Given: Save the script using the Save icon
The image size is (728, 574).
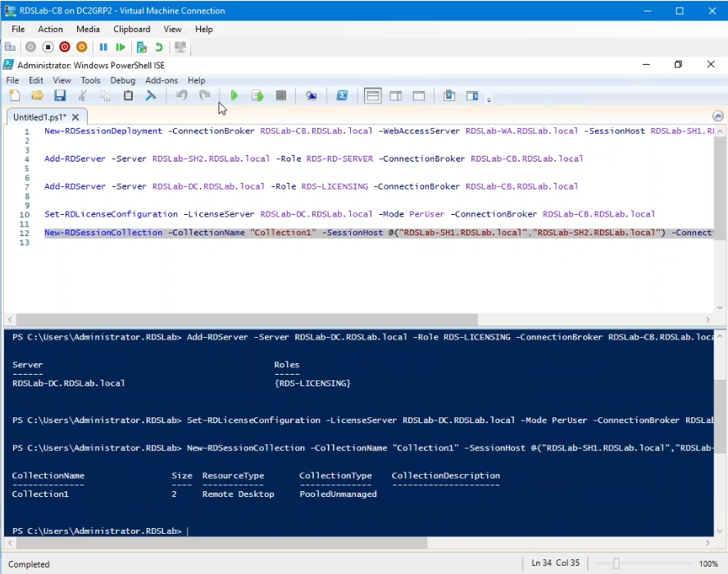Looking at the screenshot, I should point(59,95).
